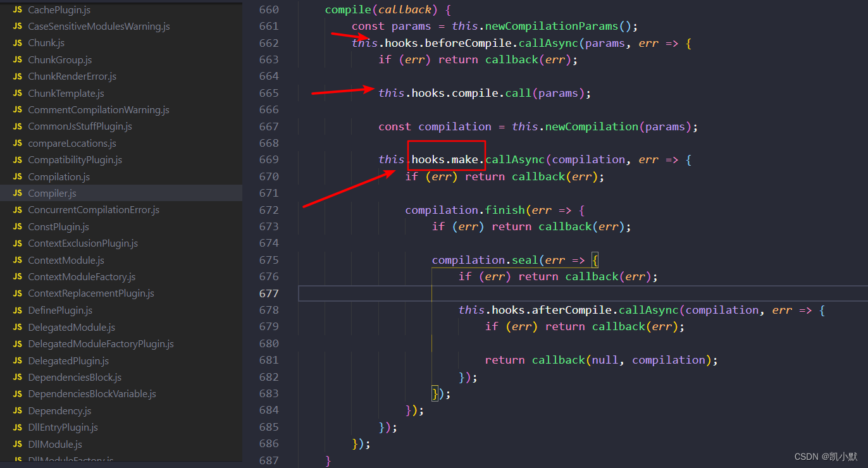The width and height of the screenshot is (868, 468).
Task: Click the JS icon beside Chunk.js
Action: point(17,43)
